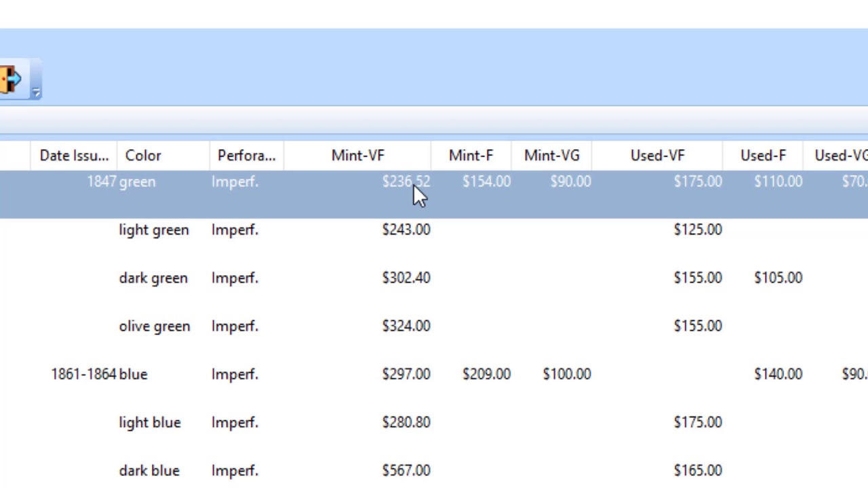Click the Used-VF column header
This screenshot has width=868, height=488.
pyautogui.click(x=656, y=156)
